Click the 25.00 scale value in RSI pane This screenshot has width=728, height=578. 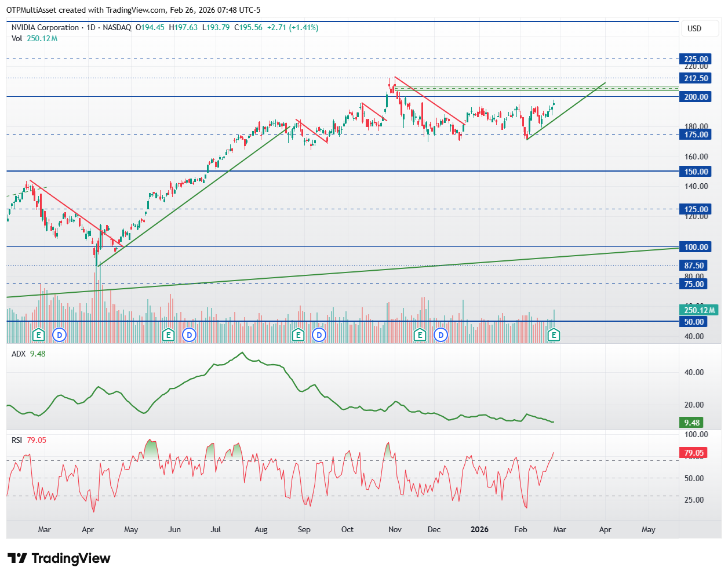click(x=694, y=500)
